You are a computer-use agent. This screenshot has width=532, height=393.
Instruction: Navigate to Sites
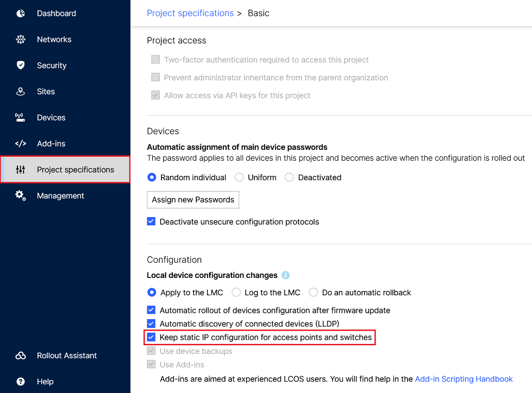click(x=45, y=91)
